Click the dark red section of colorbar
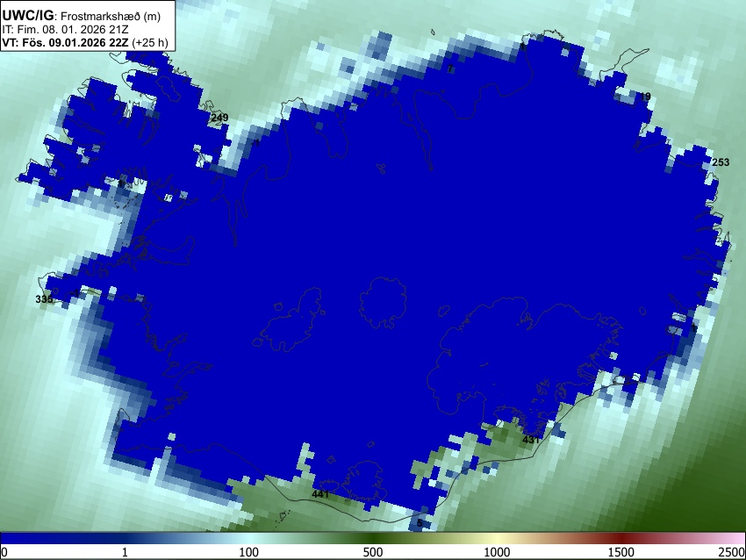746x560 pixels. coord(620,538)
